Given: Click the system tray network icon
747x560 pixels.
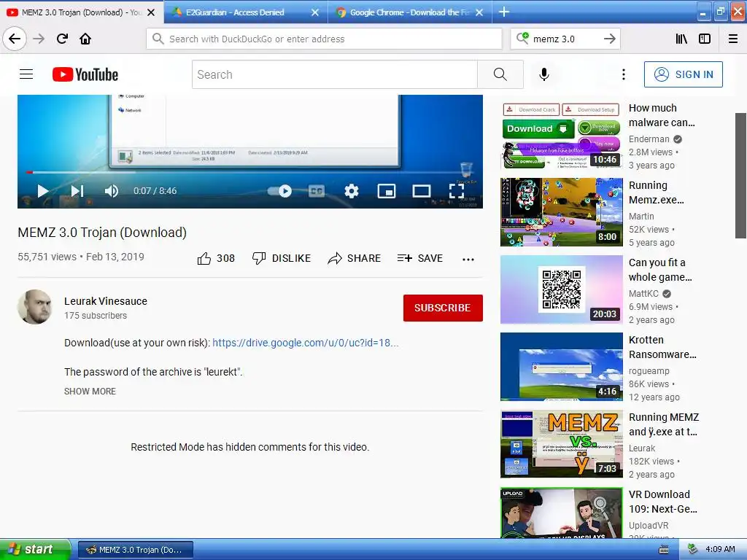Looking at the screenshot, I should [x=692, y=549].
